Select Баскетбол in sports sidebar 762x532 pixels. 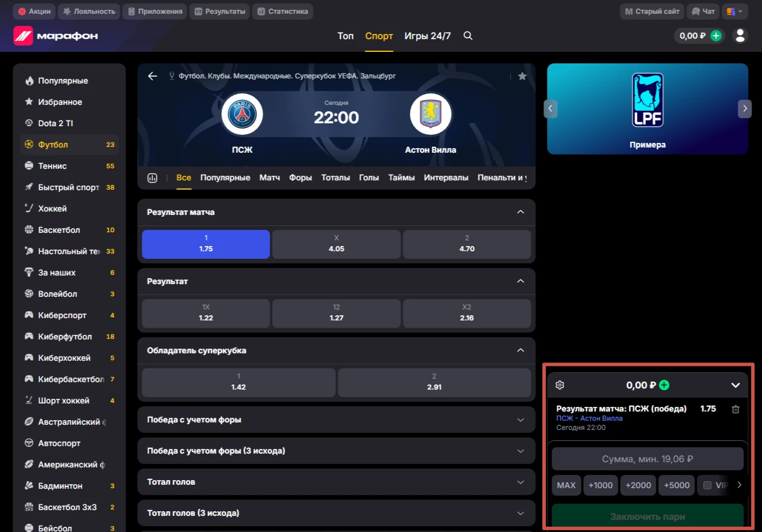point(69,230)
